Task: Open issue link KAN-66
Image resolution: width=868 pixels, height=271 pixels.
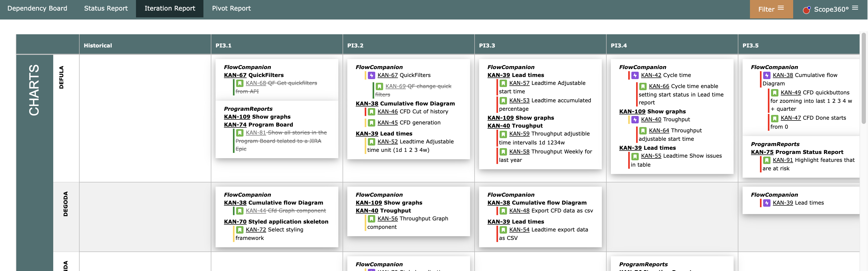Action: (659, 86)
